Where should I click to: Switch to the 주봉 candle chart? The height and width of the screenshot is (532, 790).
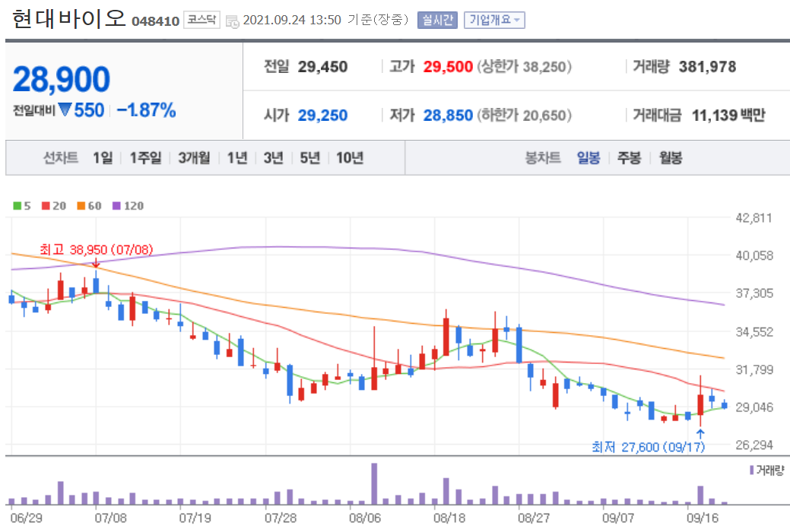pyautogui.click(x=630, y=158)
